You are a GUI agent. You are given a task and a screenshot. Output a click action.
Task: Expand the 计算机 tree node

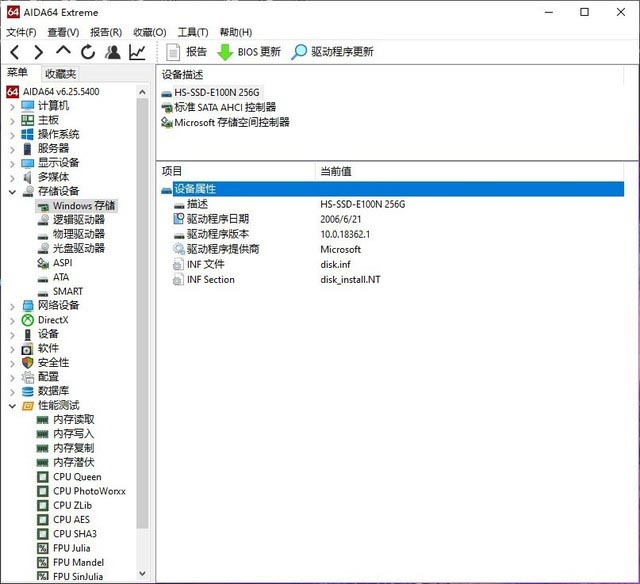coord(12,107)
